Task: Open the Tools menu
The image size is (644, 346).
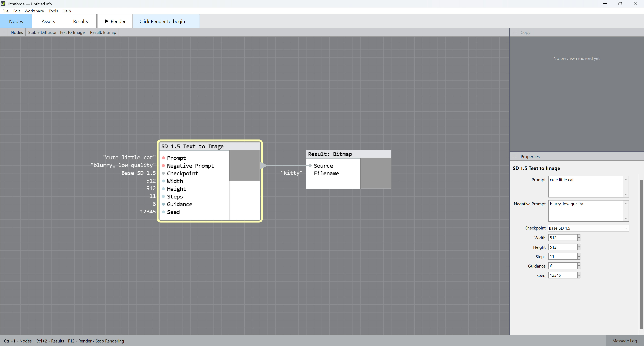Action: [x=53, y=11]
